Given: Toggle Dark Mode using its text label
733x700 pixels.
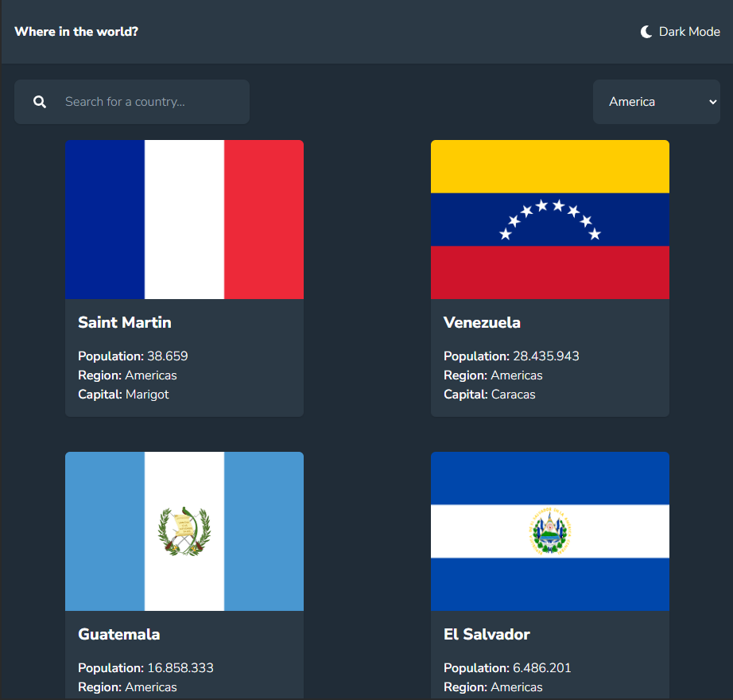Looking at the screenshot, I should tap(689, 32).
